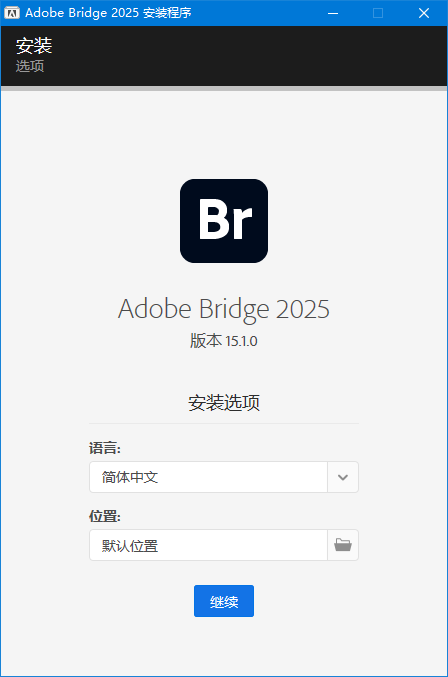
Task: Close the Adobe Bridge 2025 installer window
Action: pos(424,13)
